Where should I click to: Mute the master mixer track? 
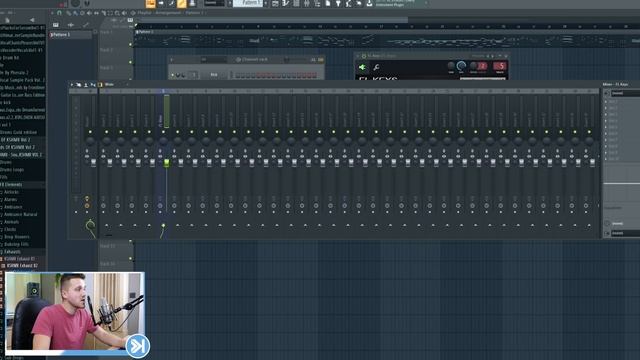pos(90,132)
